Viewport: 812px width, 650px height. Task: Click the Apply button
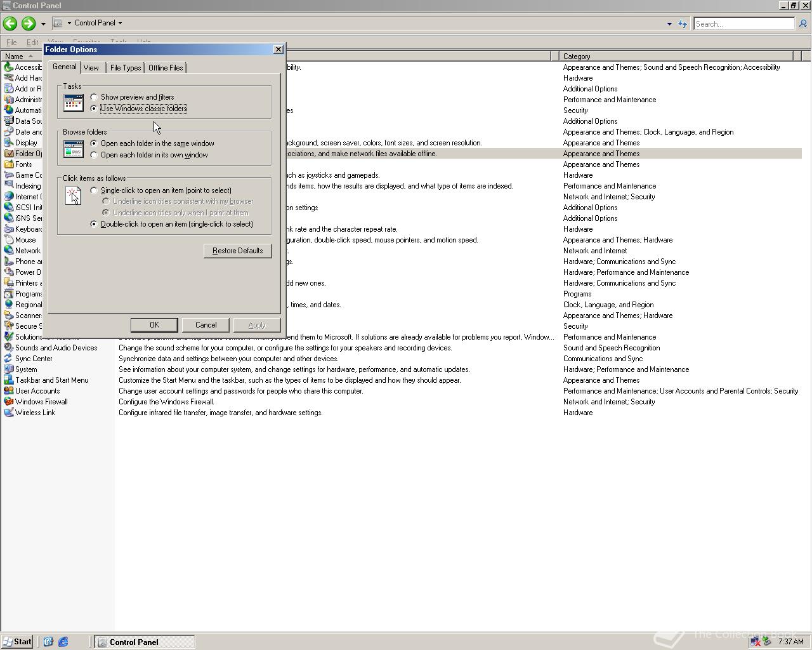257,325
